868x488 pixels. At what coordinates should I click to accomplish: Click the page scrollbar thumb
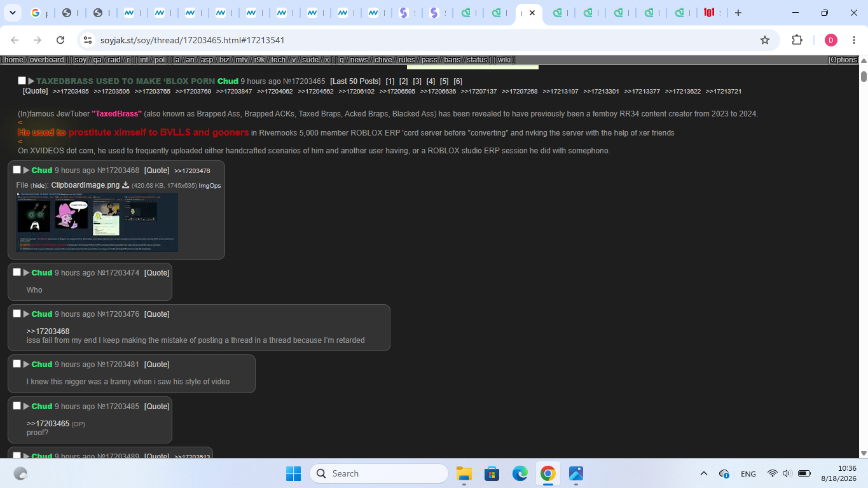click(x=864, y=76)
